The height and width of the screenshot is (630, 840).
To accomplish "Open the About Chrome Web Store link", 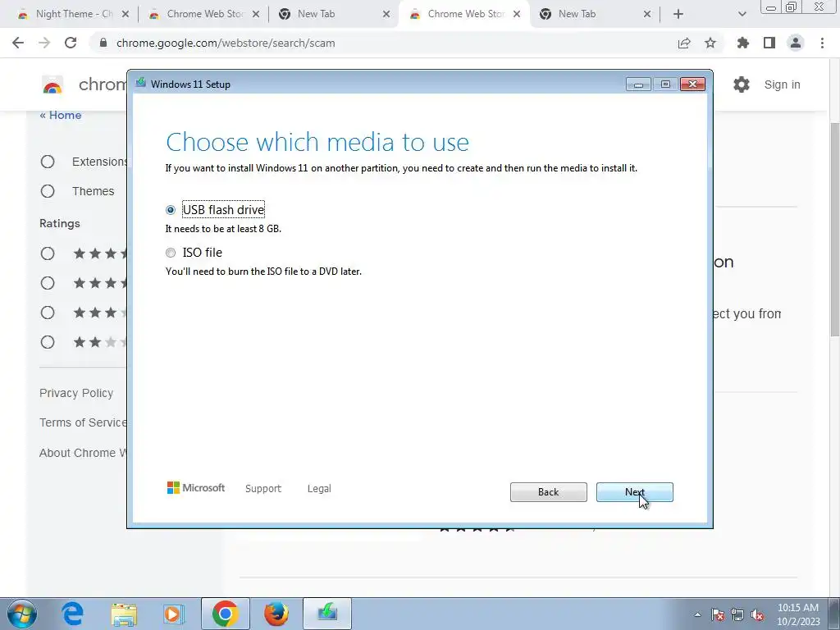I will (x=83, y=453).
